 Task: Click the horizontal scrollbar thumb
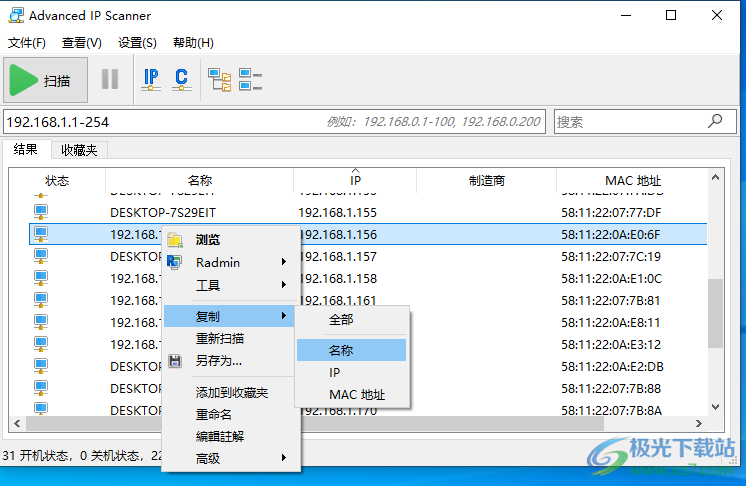[314, 423]
